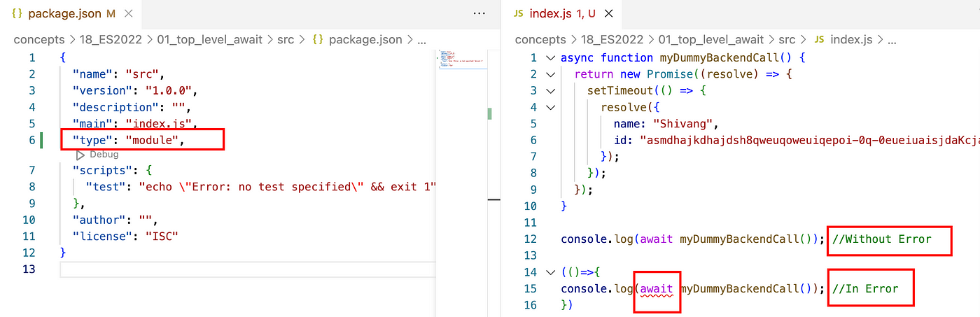Click the braces icon in package.json breadcrumb

click(317, 40)
